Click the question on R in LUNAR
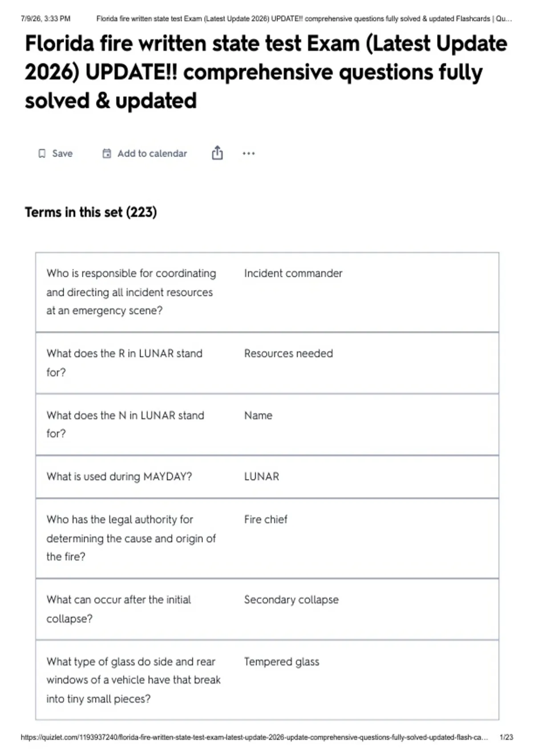The width and height of the screenshot is (534, 756). coord(125,362)
